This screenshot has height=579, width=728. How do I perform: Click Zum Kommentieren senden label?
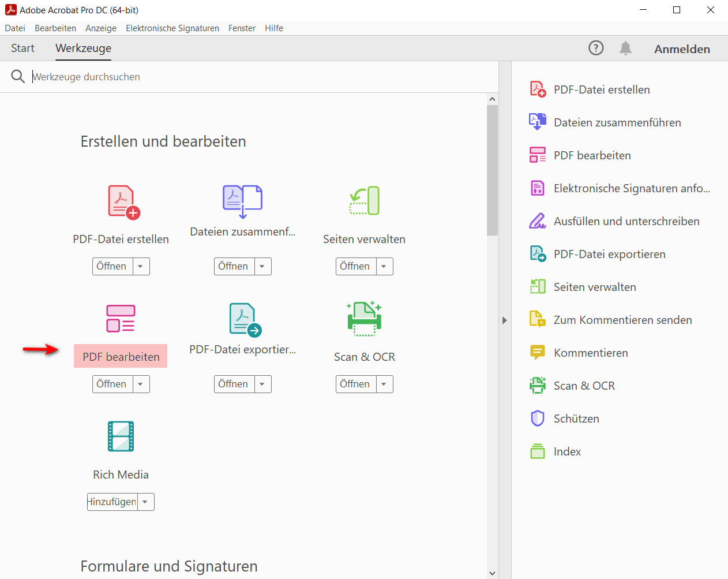pos(622,320)
